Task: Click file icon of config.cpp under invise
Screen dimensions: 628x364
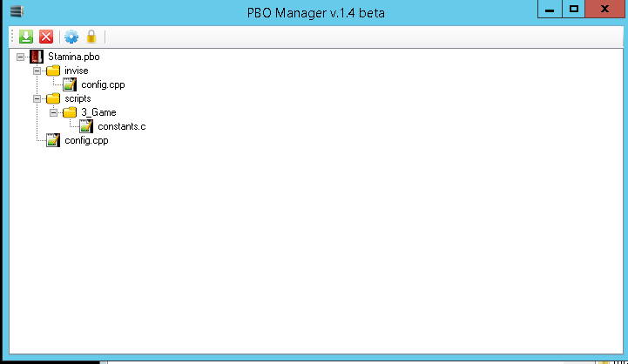Action: coord(70,84)
